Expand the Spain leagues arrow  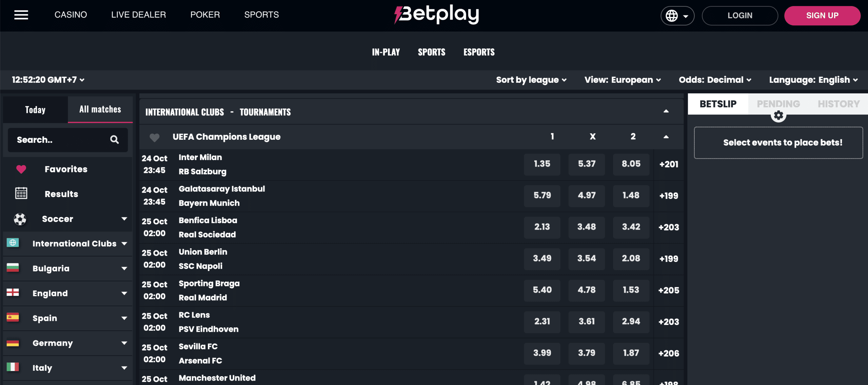coord(124,318)
